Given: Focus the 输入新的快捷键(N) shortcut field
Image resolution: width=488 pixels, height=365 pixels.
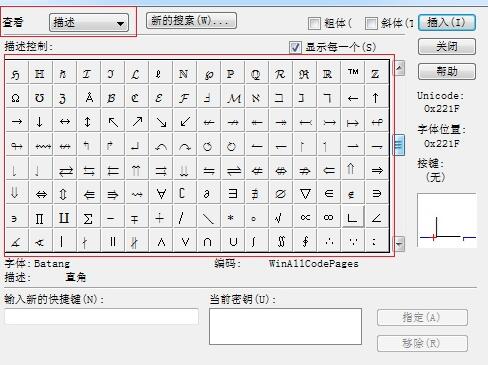Looking at the screenshot, I should (x=102, y=316).
